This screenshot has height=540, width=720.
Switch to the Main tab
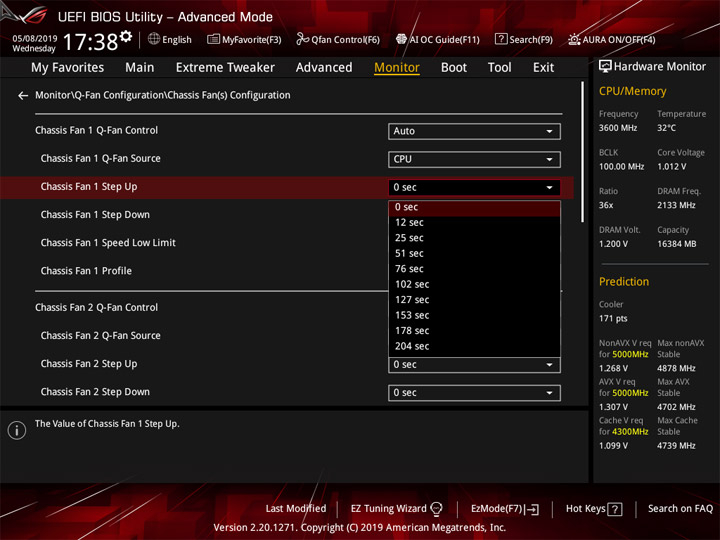(x=140, y=68)
